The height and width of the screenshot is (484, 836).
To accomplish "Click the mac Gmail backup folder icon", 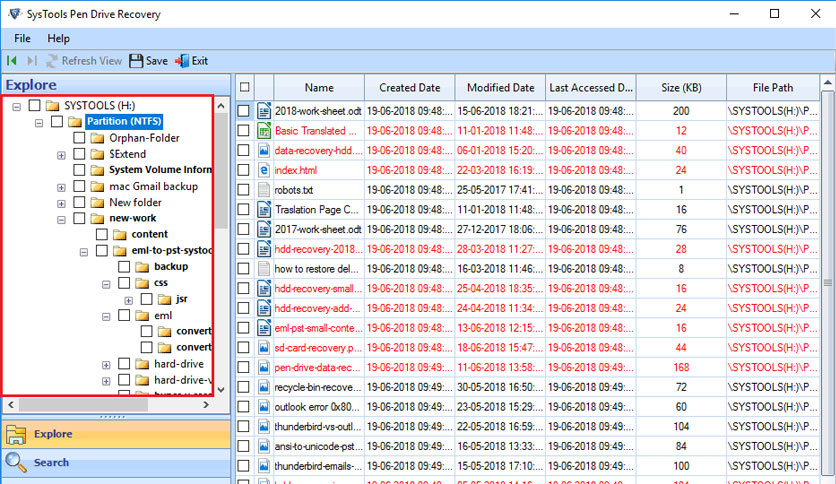I will coord(97,187).
